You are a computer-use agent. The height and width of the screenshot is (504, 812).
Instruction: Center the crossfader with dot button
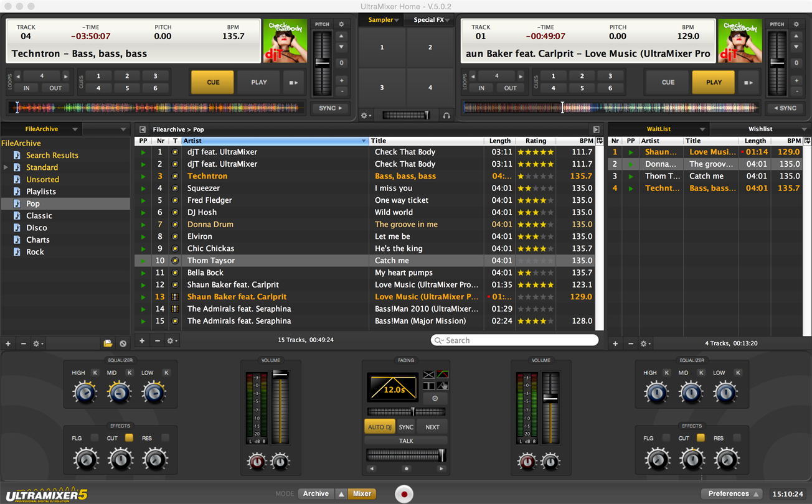(x=406, y=469)
